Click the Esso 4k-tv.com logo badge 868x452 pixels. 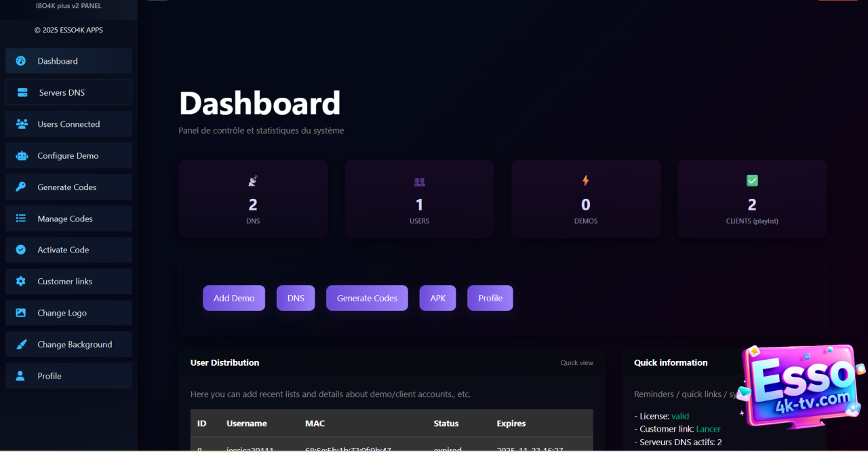[x=800, y=388]
